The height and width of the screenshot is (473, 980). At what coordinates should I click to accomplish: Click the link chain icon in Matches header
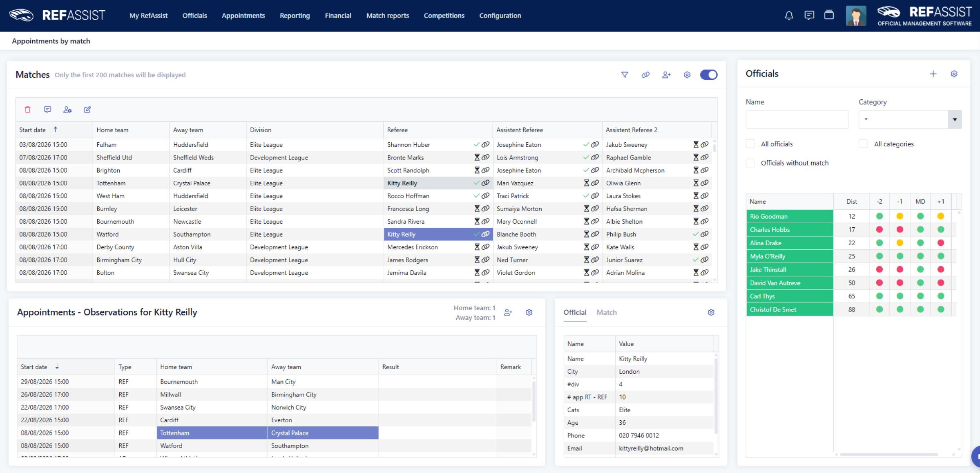click(645, 75)
